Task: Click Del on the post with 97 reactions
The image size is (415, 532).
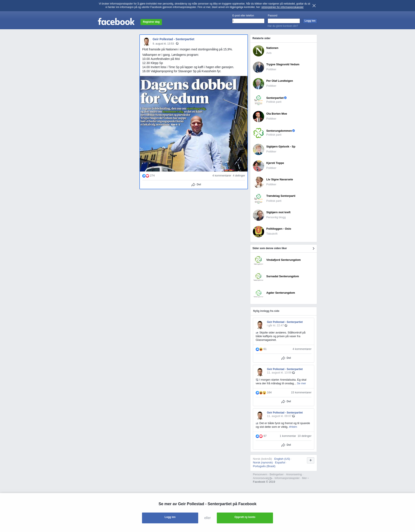Action: pyautogui.click(x=286, y=445)
